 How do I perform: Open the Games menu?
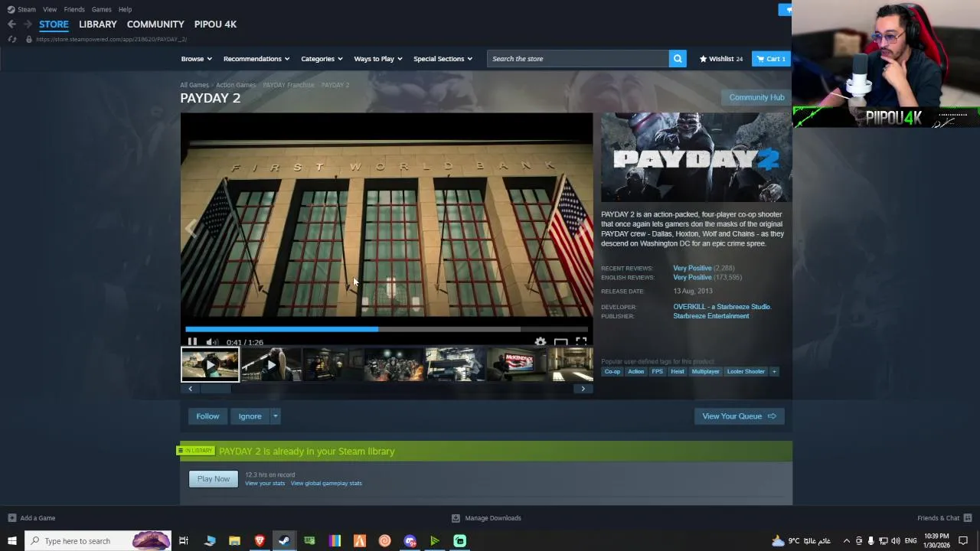101,9
